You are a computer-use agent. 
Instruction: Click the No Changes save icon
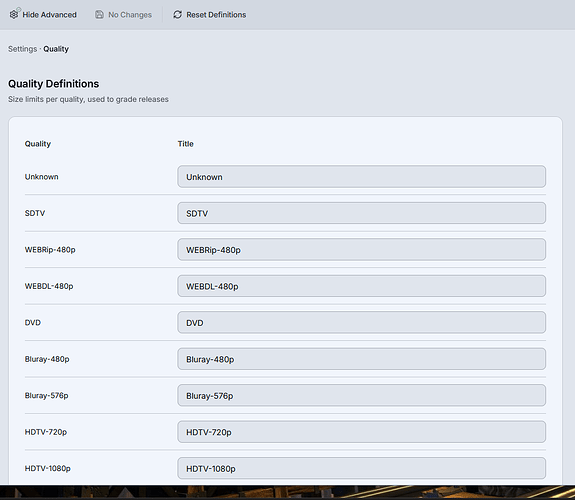pyautogui.click(x=99, y=15)
